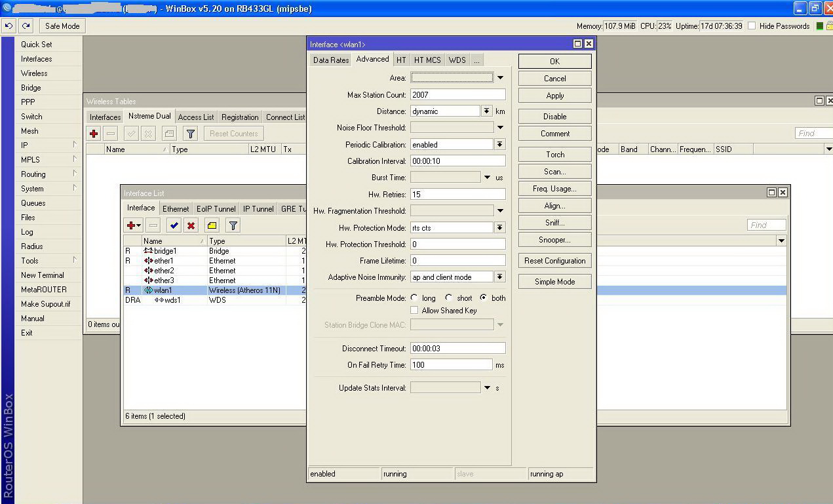This screenshot has height=504, width=833.
Task: Click the Apply button
Action: coord(554,96)
